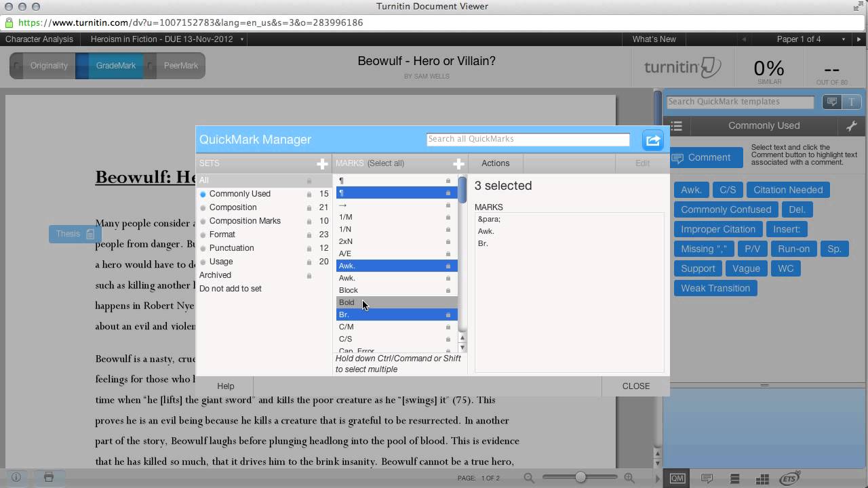Toggle the Punctuation set radio dot

click(203, 248)
